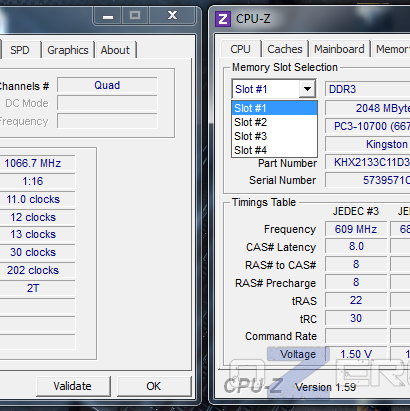The width and height of the screenshot is (410, 411).
Task: Click the 2048 MBytes size field
Action: point(368,108)
